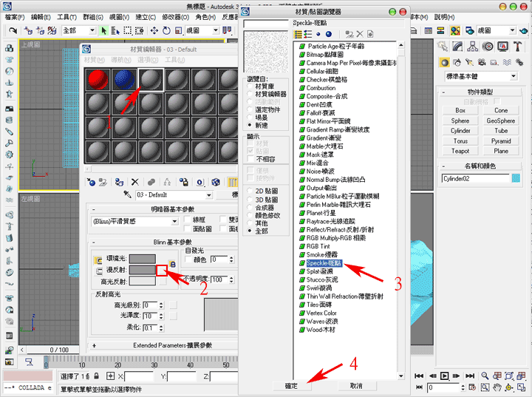Click the play animation button
This screenshot has width=532, height=397.
click(x=444, y=376)
